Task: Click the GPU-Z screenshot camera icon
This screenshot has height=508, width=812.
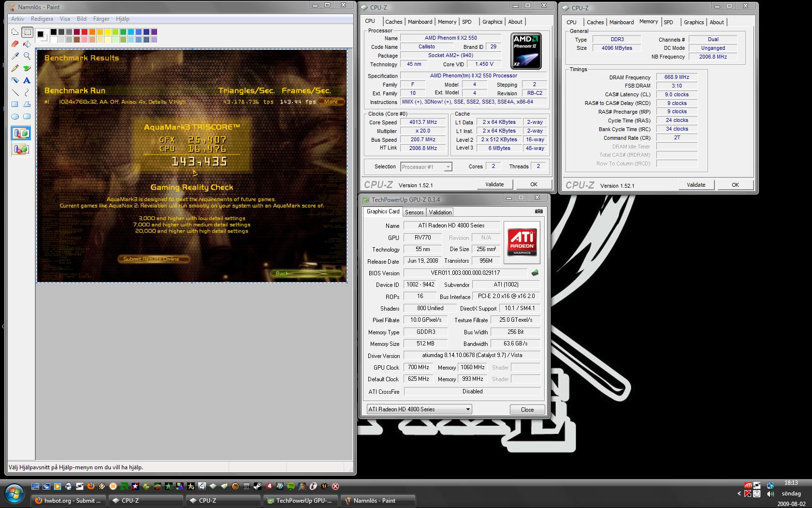Action: pos(539,211)
